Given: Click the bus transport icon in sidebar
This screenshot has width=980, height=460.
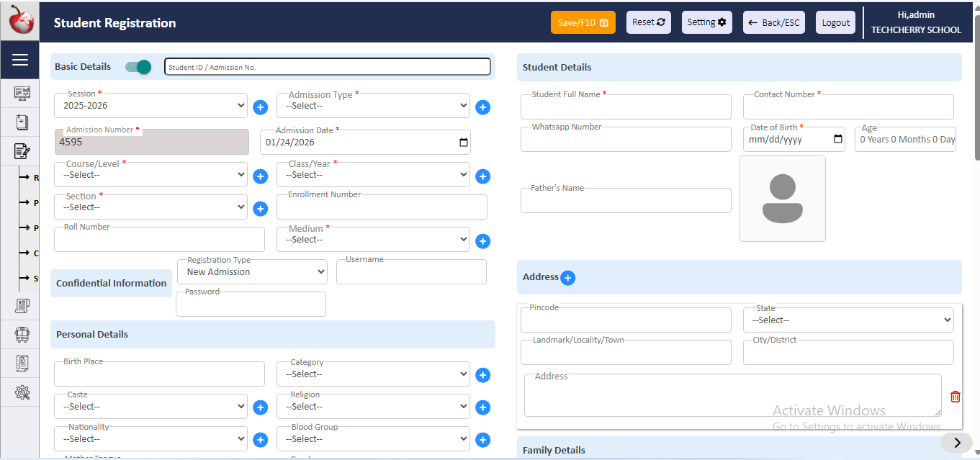Looking at the screenshot, I should point(22,335).
